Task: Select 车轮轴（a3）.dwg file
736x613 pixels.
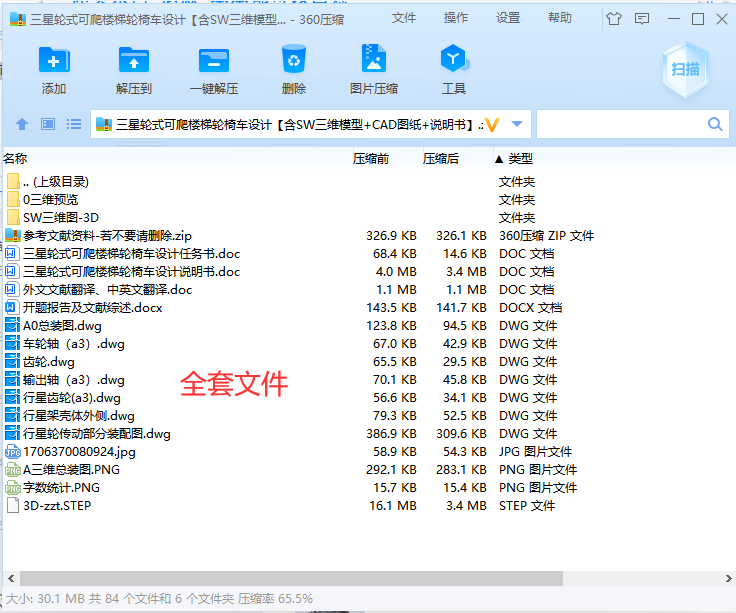Action: (74, 344)
